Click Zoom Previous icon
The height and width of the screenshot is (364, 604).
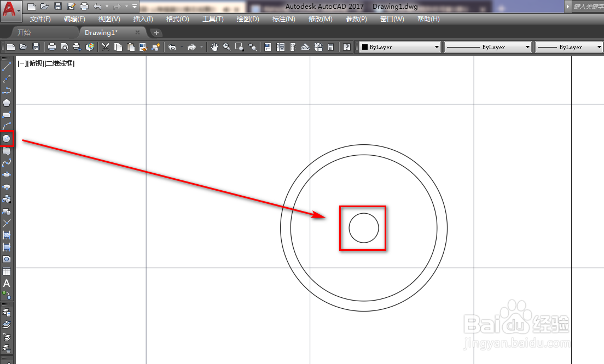(252, 47)
